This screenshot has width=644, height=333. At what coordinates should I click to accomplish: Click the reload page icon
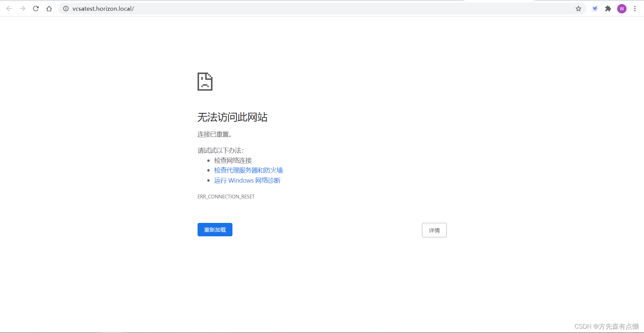[36, 8]
